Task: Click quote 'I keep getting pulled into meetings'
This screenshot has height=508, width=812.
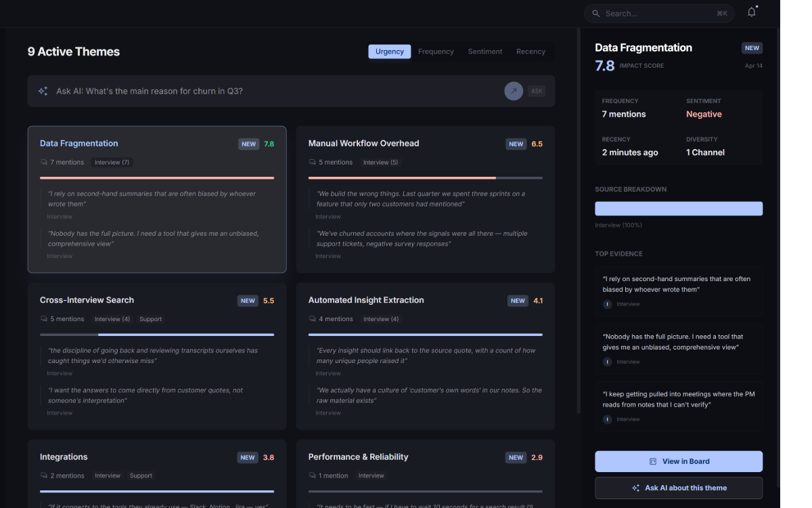Action: click(x=679, y=399)
